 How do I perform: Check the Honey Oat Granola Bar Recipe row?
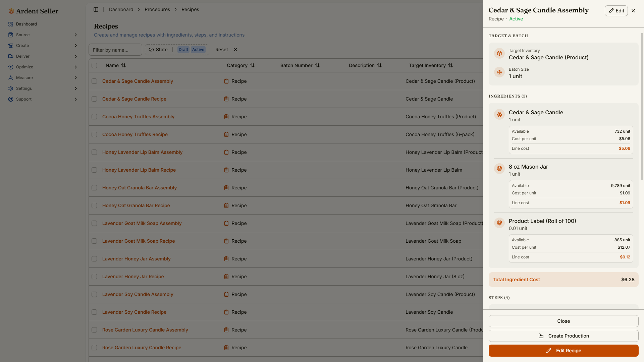[x=94, y=205]
